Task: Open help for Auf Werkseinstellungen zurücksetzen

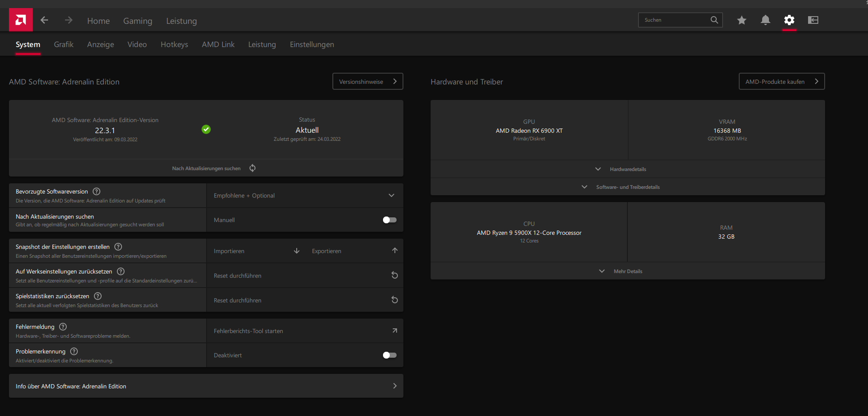Action: (121, 271)
